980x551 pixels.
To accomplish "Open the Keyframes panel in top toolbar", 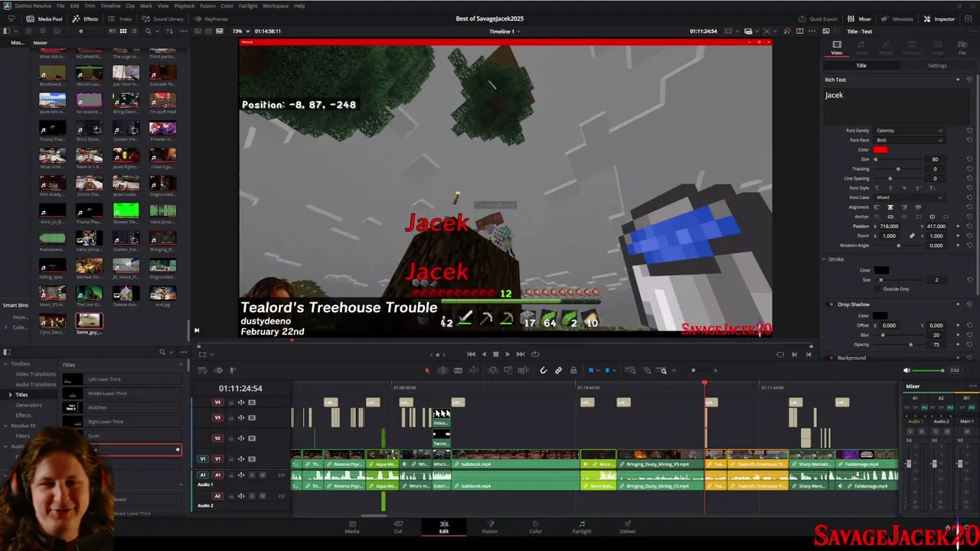I will 211,18.
